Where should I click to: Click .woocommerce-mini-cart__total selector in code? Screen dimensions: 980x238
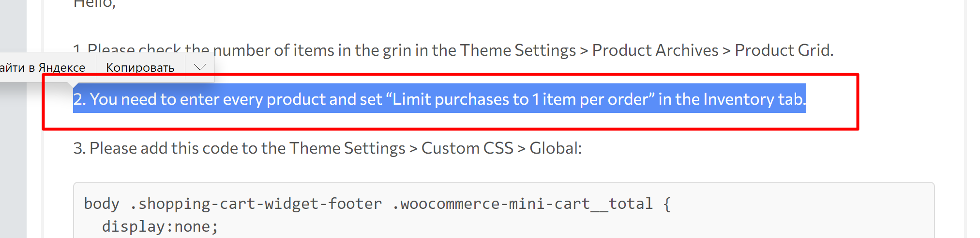click(522, 204)
